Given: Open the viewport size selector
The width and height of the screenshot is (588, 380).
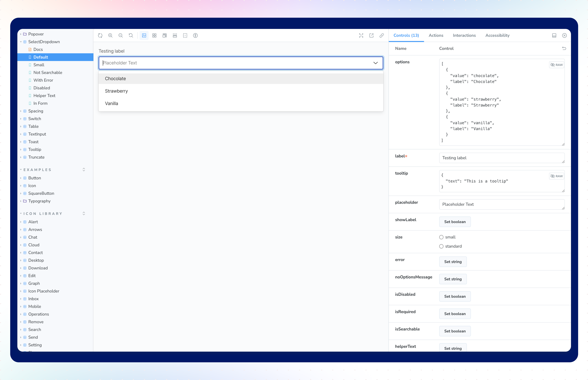Looking at the screenshot, I should tap(165, 36).
